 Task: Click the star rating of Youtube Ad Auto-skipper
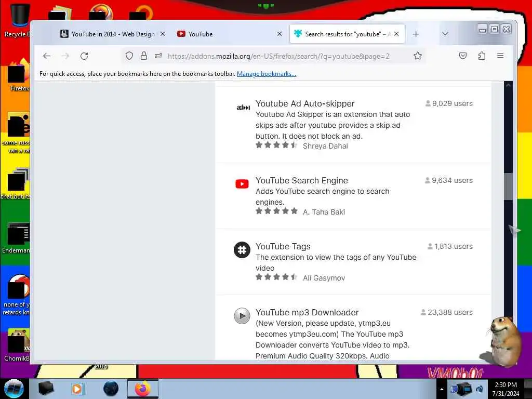click(276, 145)
